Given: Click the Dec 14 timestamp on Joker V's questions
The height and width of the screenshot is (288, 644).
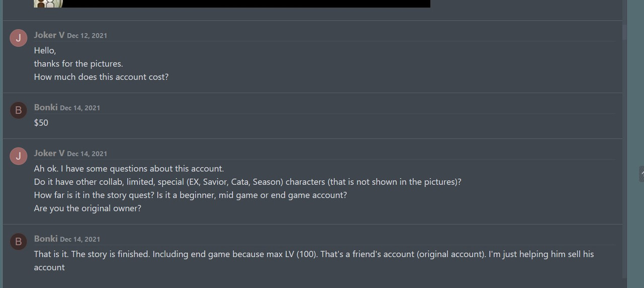Looking at the screenshot, I should point(87,154).
